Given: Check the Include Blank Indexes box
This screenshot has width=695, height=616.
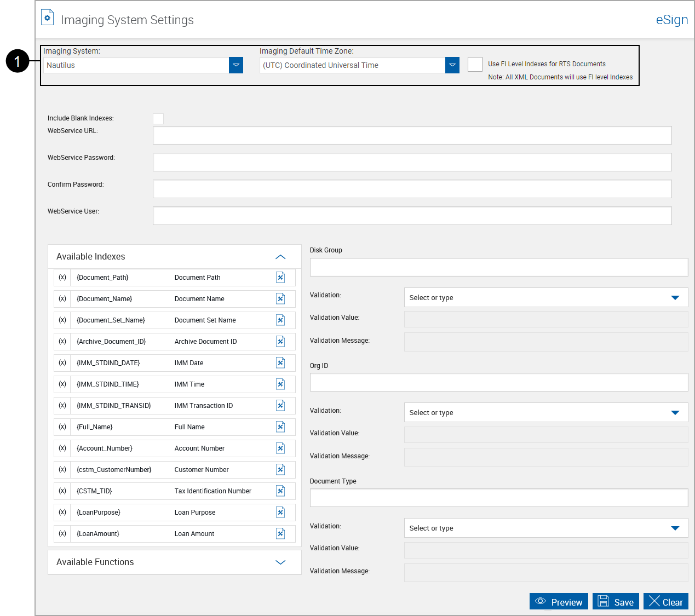Looking at the screenshot, I should click(x=158, y=118).
